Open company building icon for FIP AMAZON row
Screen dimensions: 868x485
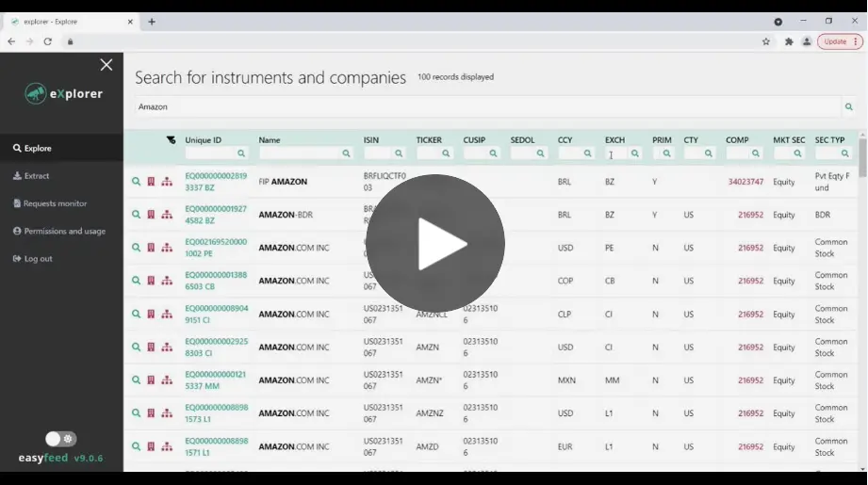151,182
